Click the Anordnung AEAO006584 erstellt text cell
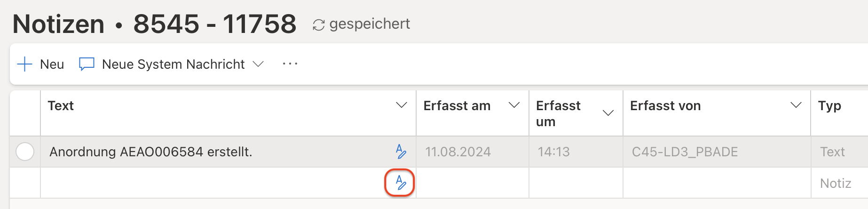868x209 pixels. tap(151, 152)
